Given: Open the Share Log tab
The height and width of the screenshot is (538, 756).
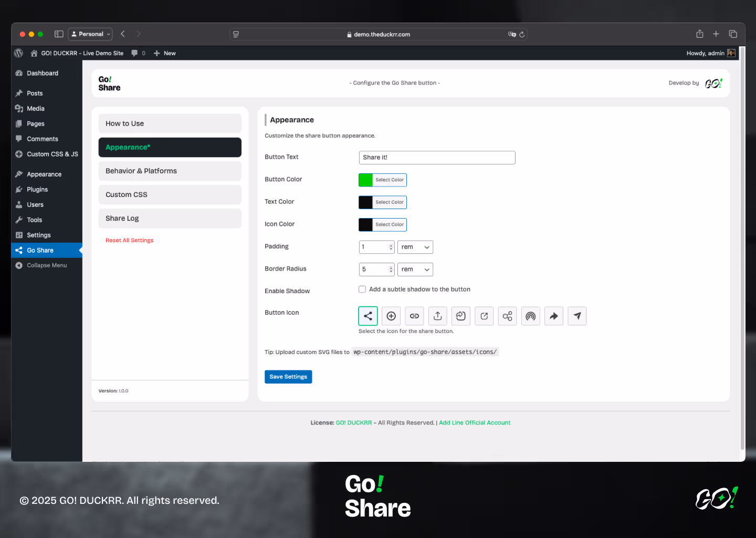Looking at the screenshot, I should click(x=170, y=219).
